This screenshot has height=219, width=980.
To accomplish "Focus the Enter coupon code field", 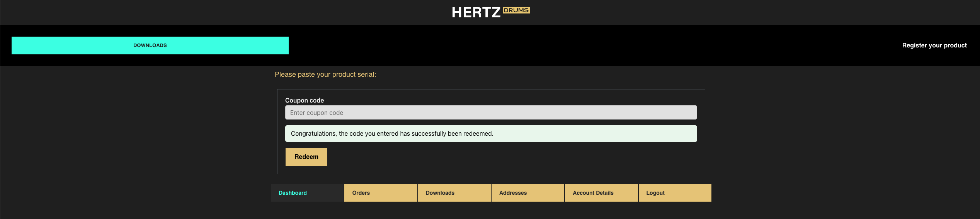I will (491, 113).
